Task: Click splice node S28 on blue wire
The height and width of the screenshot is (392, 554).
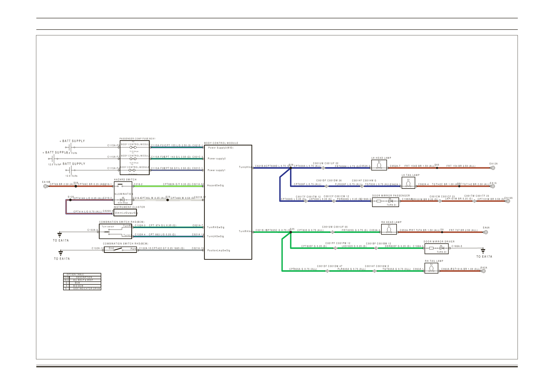Action: pos(291,168)
